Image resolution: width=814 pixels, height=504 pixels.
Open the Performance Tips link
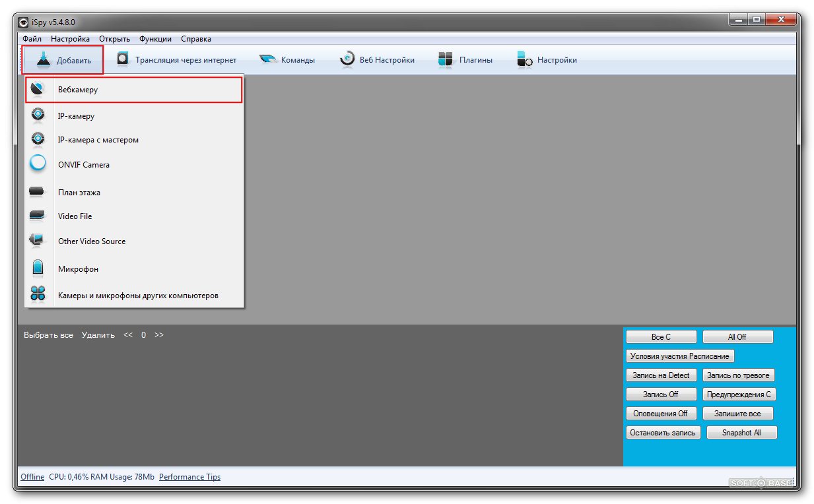point(189,477)
